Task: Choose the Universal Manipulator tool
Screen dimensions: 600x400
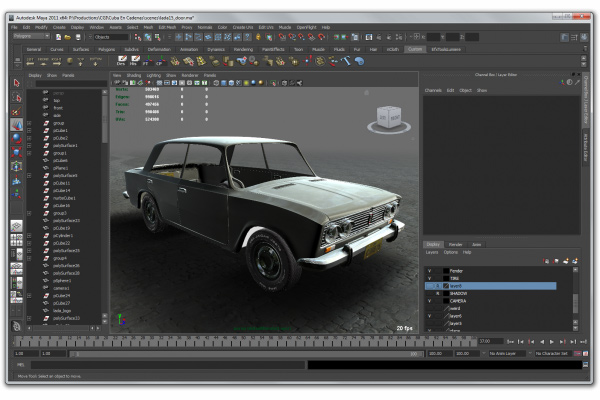Action: click(16, 166)
